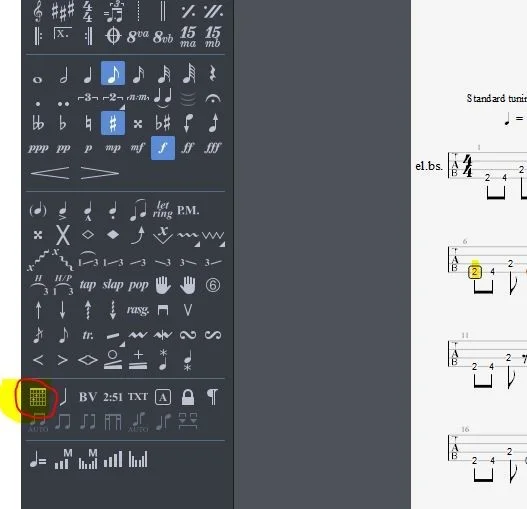Image resolution: width=527 pixels, height=509 pixels.
Task: Set dynamics to fortissimo ff
Action: (188, 148)
